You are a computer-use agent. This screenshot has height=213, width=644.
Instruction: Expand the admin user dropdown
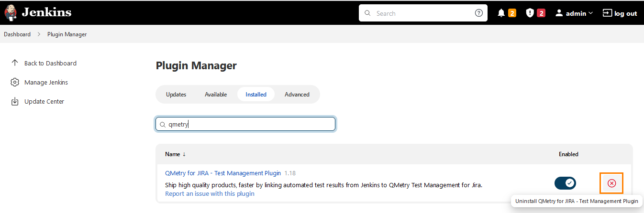[x=574, y=13]
